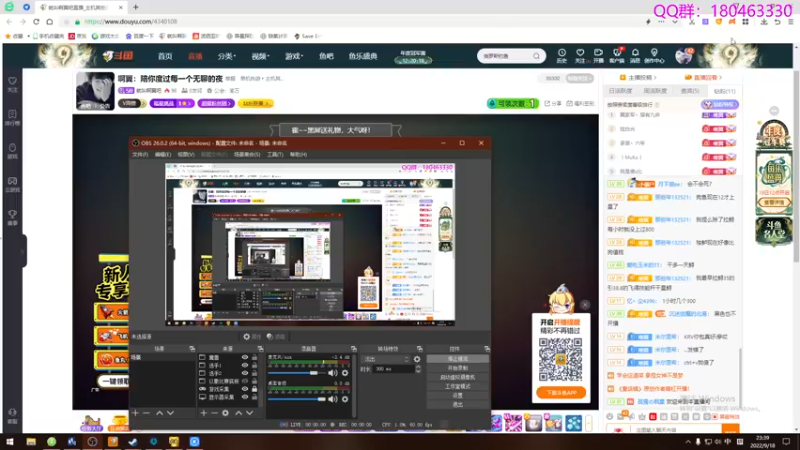
Task: Toggle visibility of 选手2 source
Action: coord(245,373)
